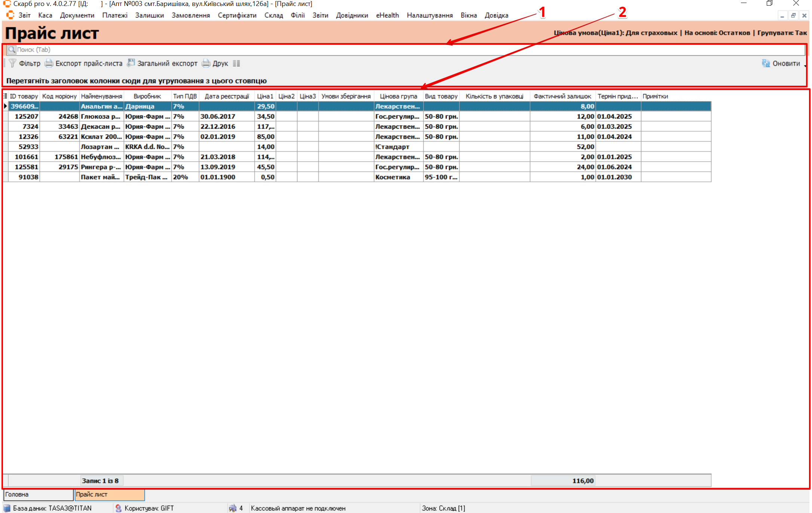Image resolution: width=812 pixels, height=513 pixels.
Task: Click the Фільтр funnel icon
Action: click(12, 63)
